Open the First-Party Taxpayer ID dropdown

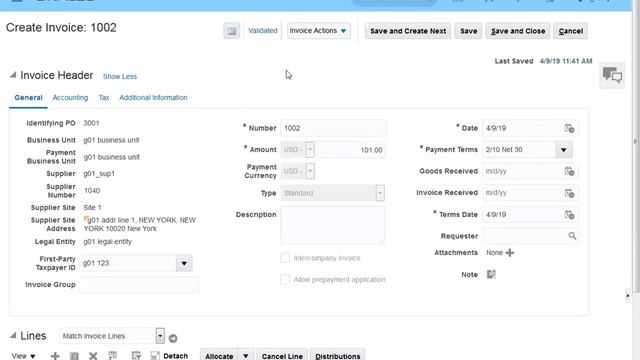[x=184, y=263]
